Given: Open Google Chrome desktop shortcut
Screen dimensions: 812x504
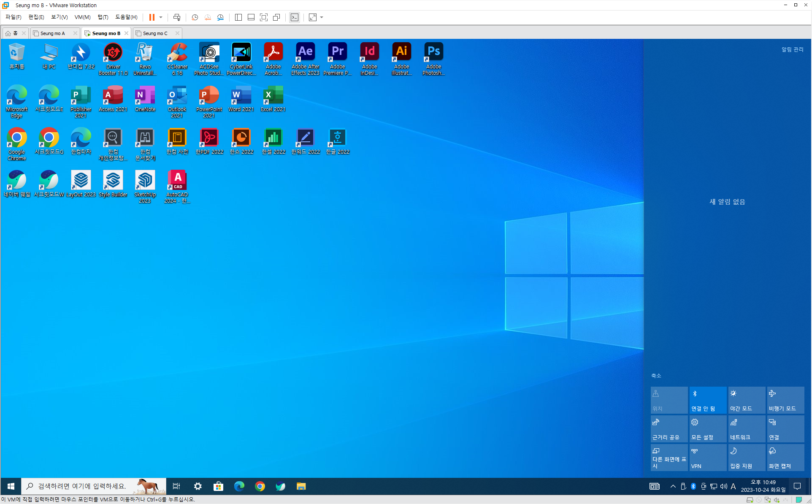Looking at the screenshot, I should (x=17, y=144).
